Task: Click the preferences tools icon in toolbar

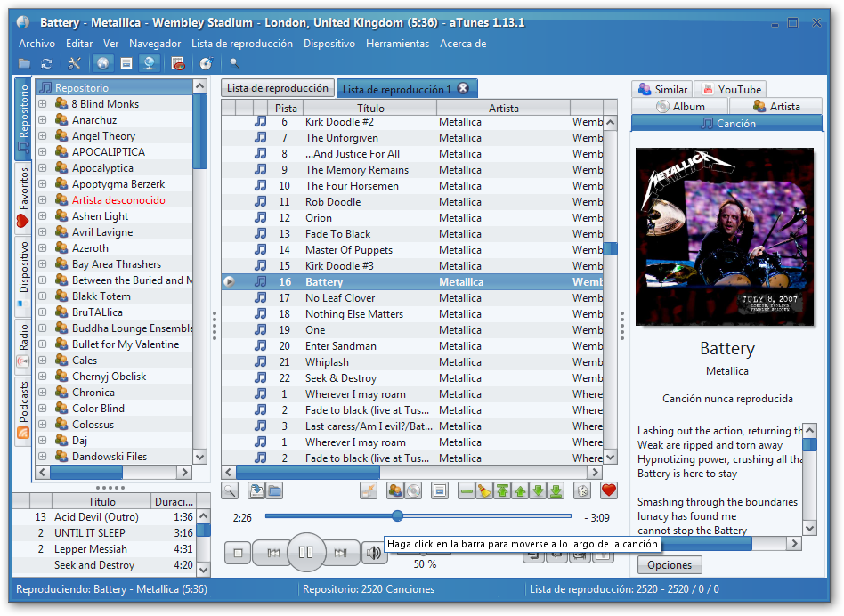Action: click(74, 63)
